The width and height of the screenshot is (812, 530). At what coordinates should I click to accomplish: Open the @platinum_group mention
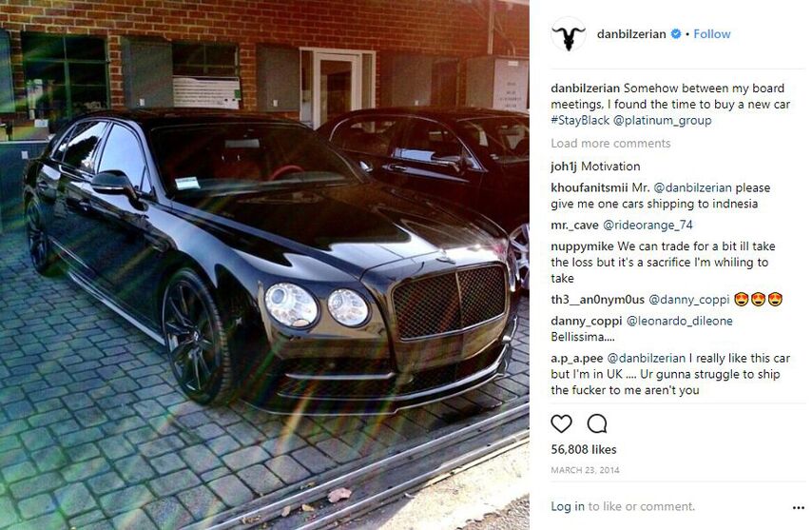[663, 120]
